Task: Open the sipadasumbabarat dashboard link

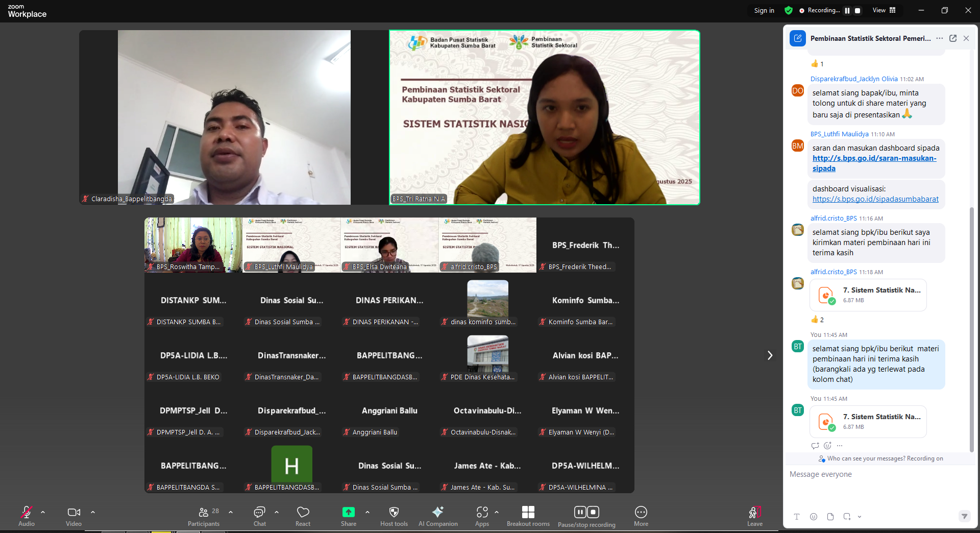Action: (x=875, y=199)
